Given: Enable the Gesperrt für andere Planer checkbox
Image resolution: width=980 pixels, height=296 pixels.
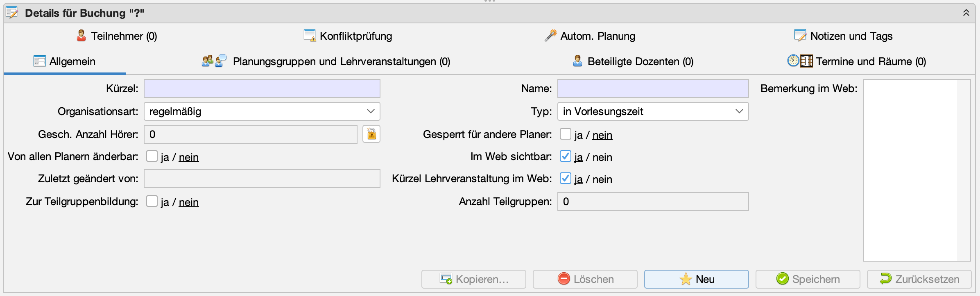Looking at the screenshot, I should click(566, 134).
